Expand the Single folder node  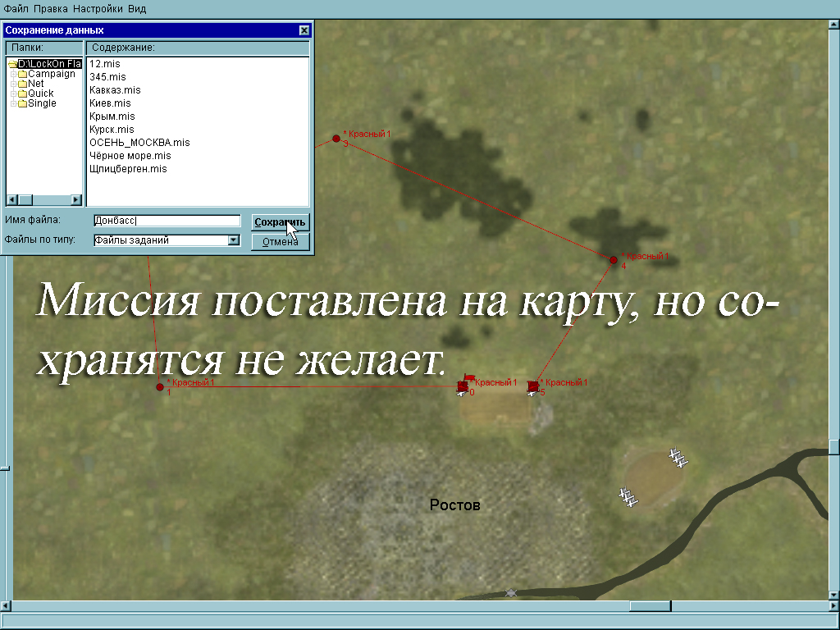pos(13,103)
